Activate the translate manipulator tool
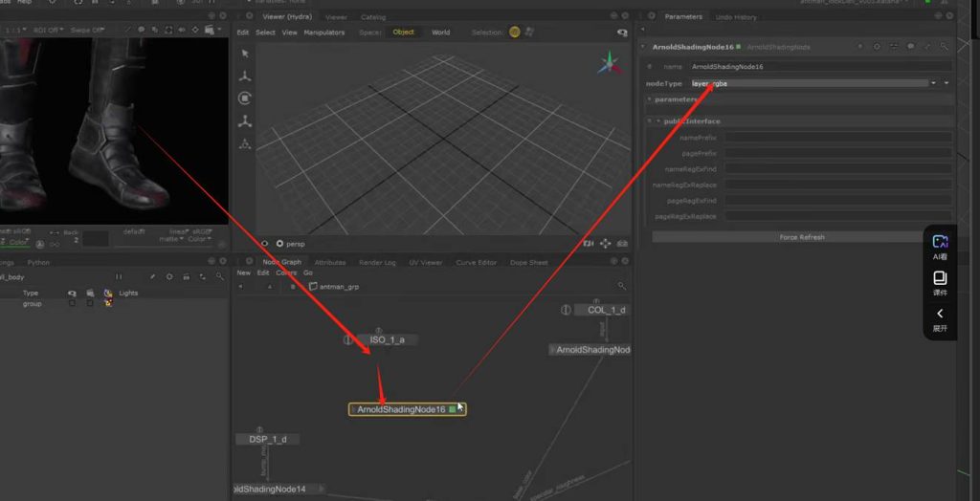The image size is (980, 501). pyautogui.click(x=245, y=76)
